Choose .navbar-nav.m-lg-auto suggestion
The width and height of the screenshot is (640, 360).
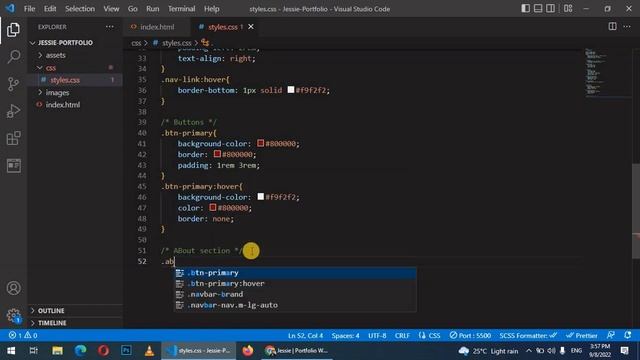[x=295, y=305]
